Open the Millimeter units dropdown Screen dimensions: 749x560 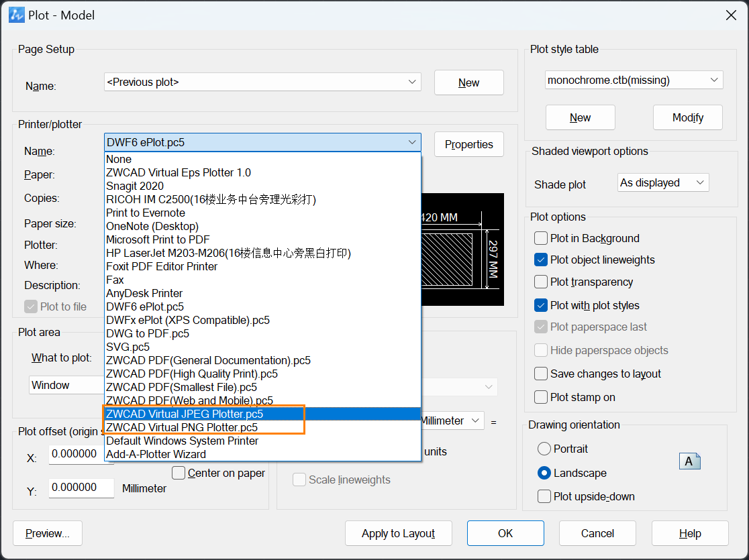pos(452,421)
